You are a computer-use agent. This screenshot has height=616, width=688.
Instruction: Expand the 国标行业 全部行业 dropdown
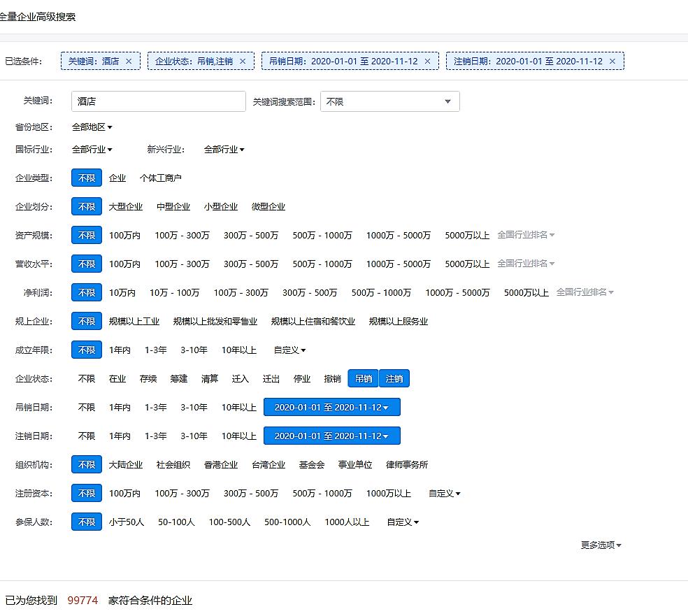(92, 150)
